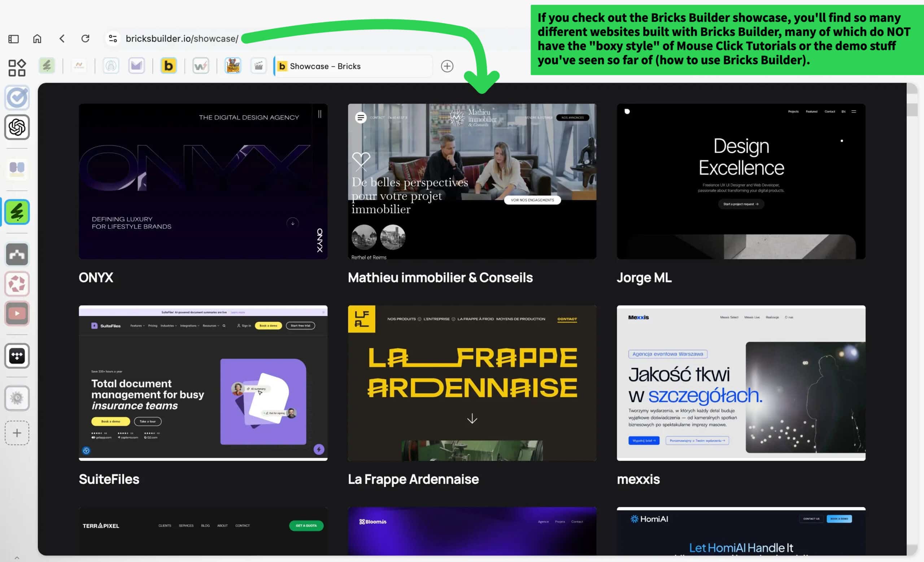Open the Jorge ML title link
Viewport: 924px width, 562px height.
coord(644,278)
